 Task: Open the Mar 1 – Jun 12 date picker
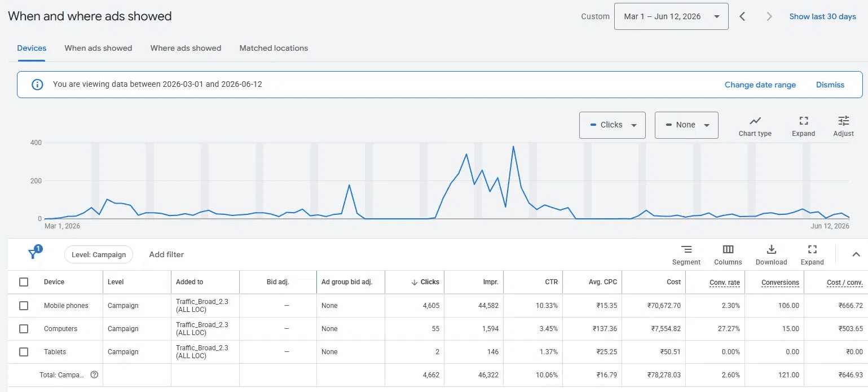click(x=671, y=16)
